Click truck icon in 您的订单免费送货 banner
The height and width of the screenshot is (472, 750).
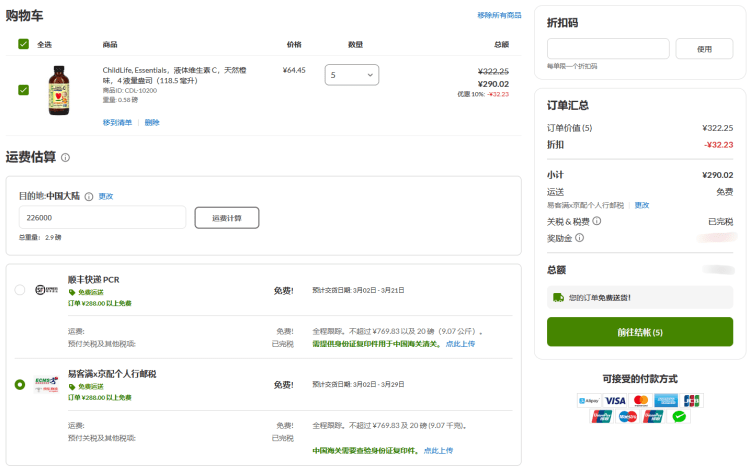click(x=558, y=297)
